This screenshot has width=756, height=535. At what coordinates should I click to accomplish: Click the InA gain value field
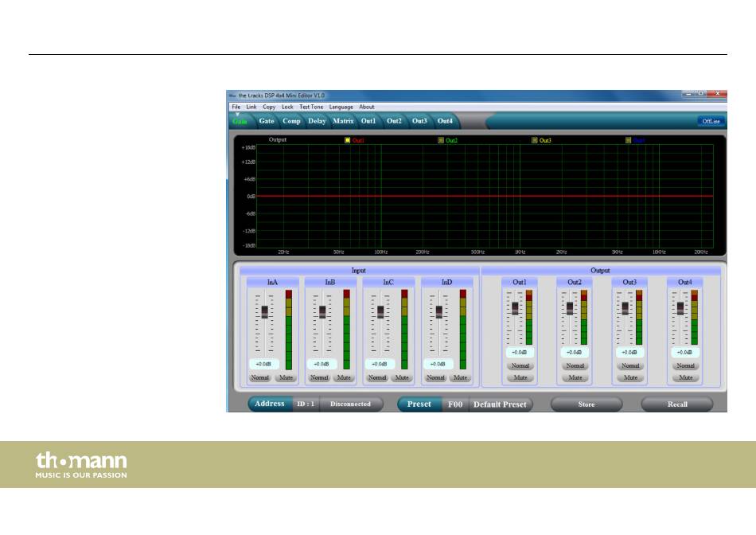tap(263, 364)
